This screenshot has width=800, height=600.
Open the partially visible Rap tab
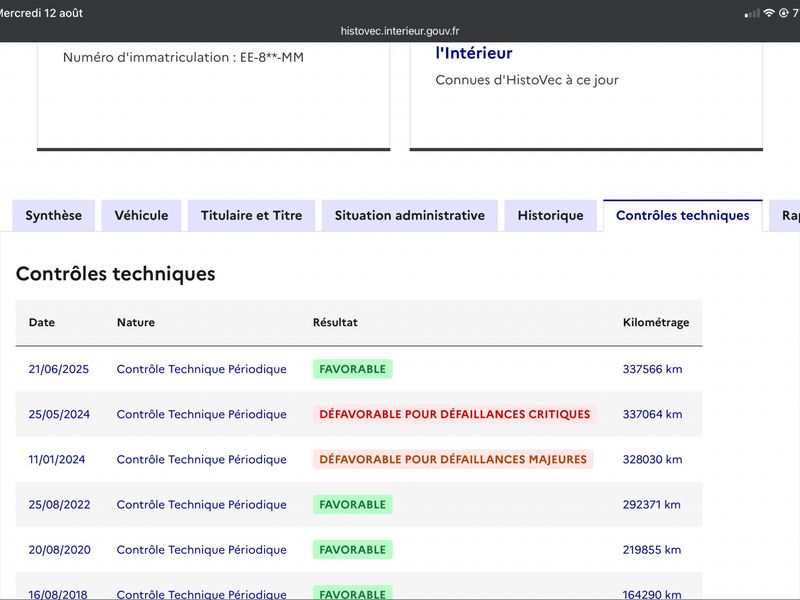[786, 215]
